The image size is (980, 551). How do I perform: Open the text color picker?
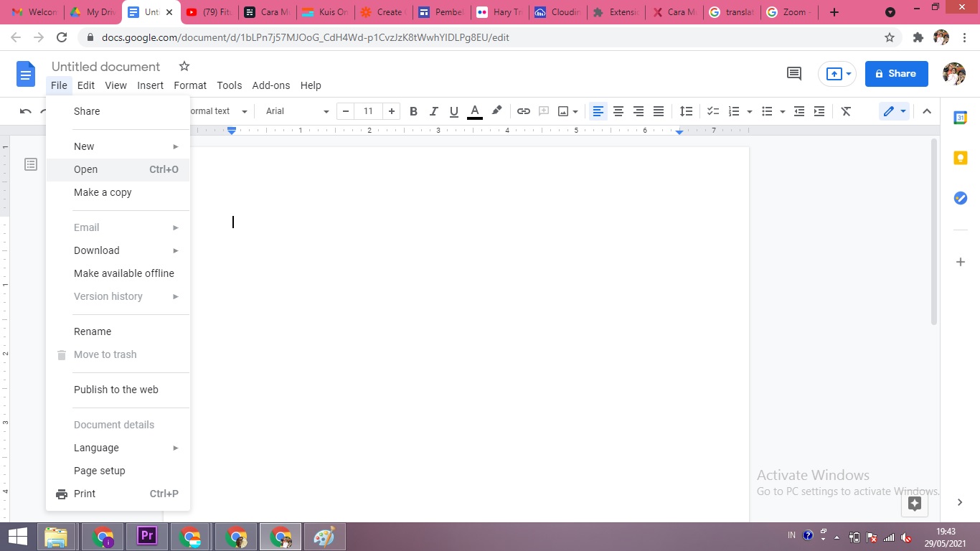pos(474,111)
